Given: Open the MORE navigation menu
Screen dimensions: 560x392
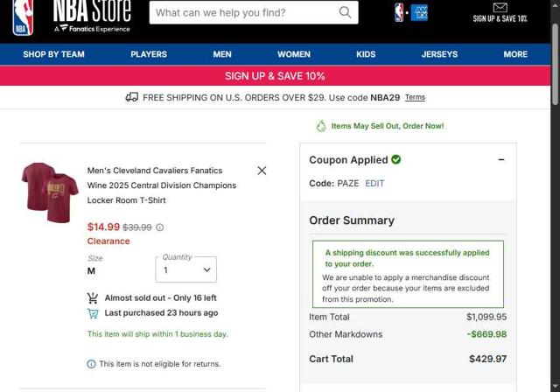Looking at the screenshot, I should 515,54.
